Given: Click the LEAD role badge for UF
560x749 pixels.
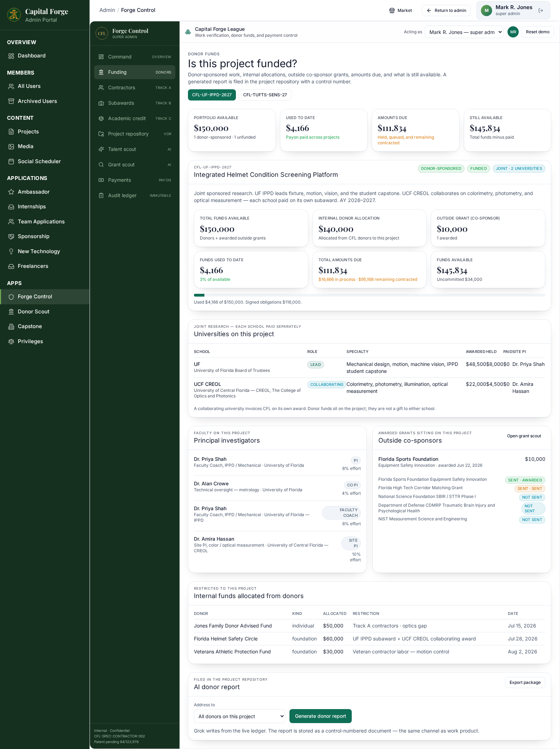Looking at the screenshot, I should [316, 365].
